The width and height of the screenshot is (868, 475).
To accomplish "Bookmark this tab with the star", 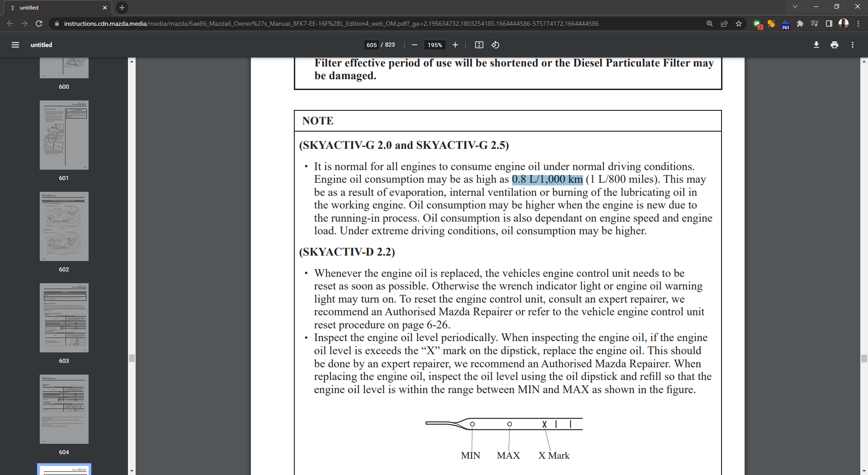I will coord(739,24).
